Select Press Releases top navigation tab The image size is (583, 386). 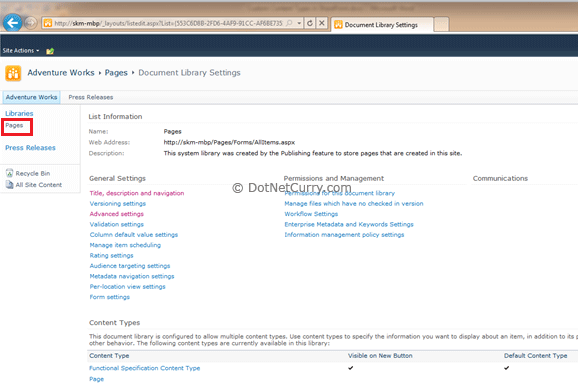tap(91, 97)
